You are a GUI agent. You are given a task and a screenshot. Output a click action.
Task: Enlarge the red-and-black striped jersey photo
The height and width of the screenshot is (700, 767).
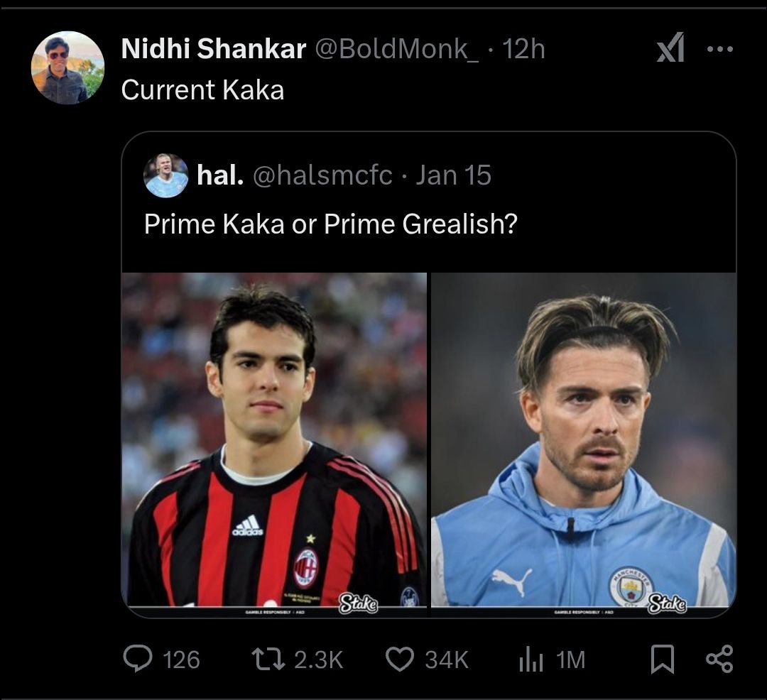(274, 440)
